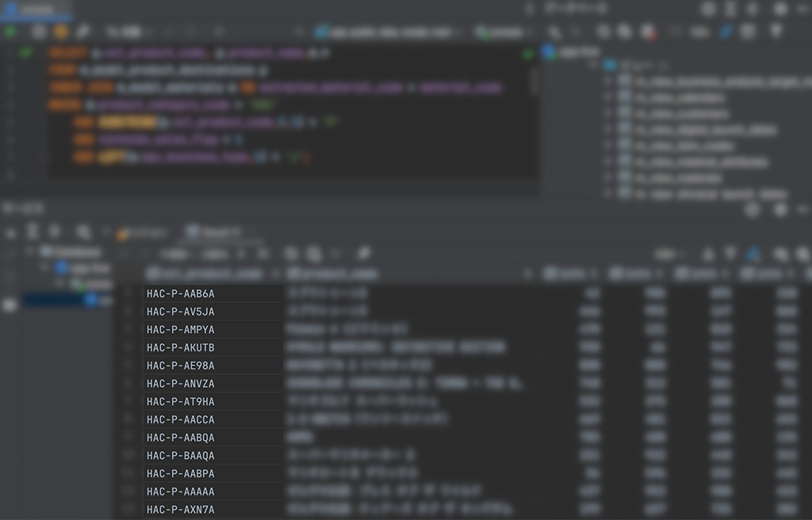Open the data extractor format dropdown above results

pyautogui.click(x=672, y=254)
